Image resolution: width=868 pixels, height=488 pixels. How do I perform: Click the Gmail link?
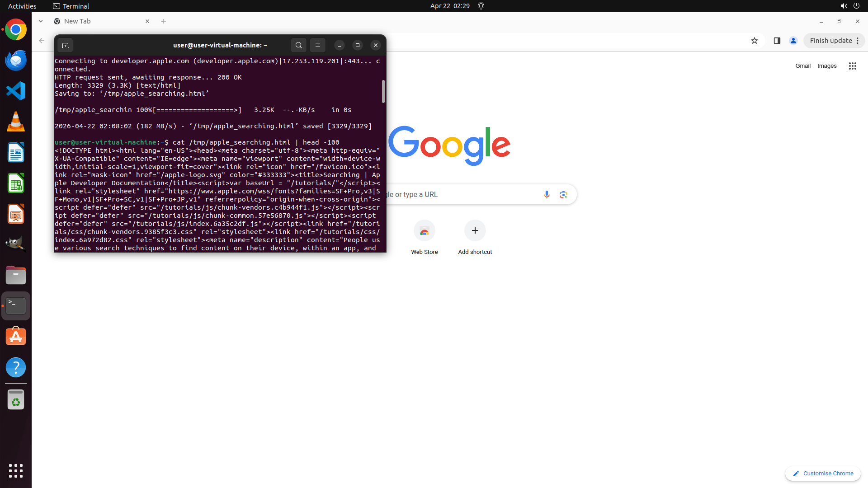click(x=802, y=66)
